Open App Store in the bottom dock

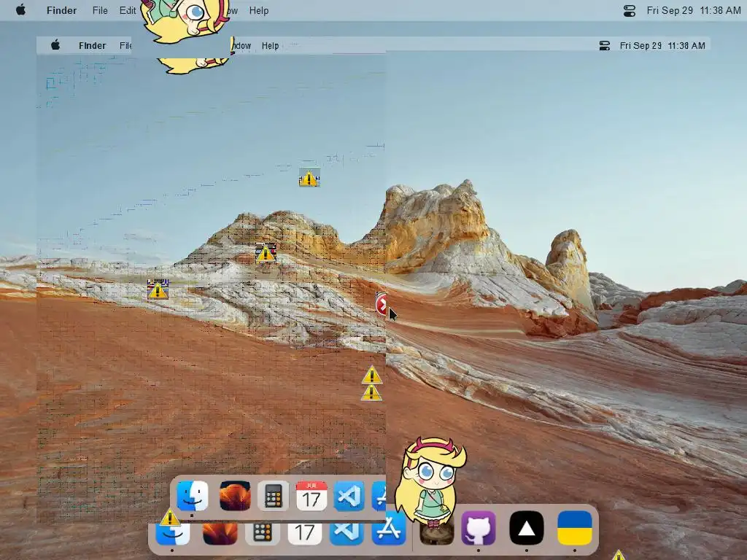pyautogui.click(x=389, y=529)
